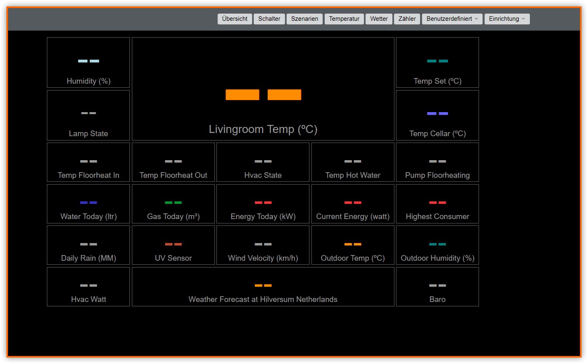This screenshot has height=364, width=588.
Task: Open the Gas Today (m³) widget
Action: pyautogui.click(x=173, y=203)
